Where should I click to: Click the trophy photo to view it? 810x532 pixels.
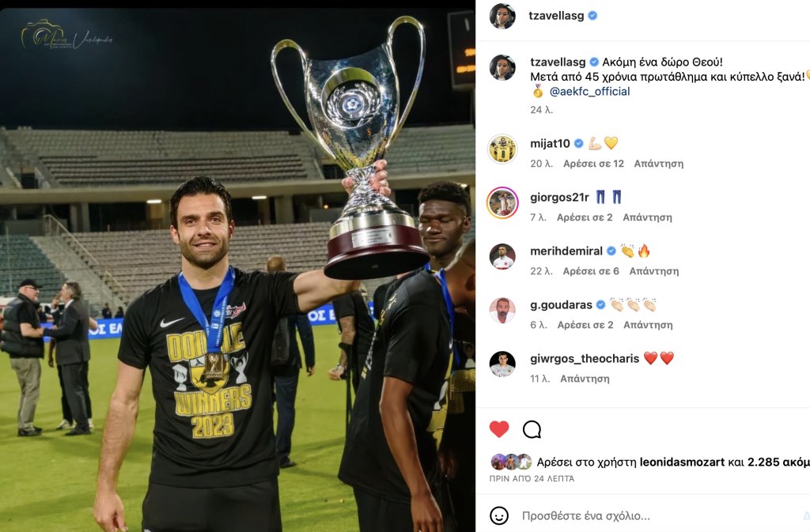pos(237,270)
